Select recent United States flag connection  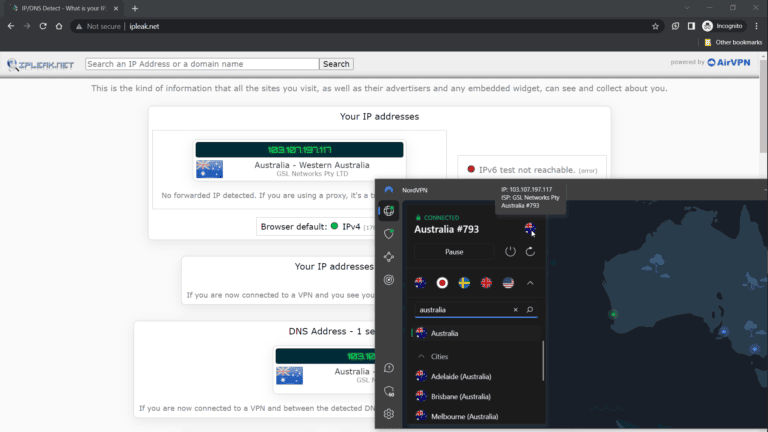[x=508, y=283]
